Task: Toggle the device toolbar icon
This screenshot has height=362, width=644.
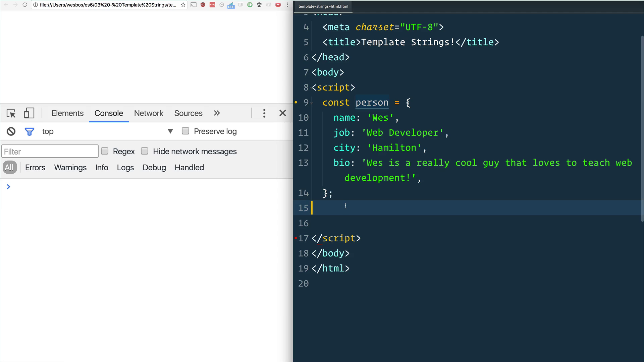Action: click(29, 113)
